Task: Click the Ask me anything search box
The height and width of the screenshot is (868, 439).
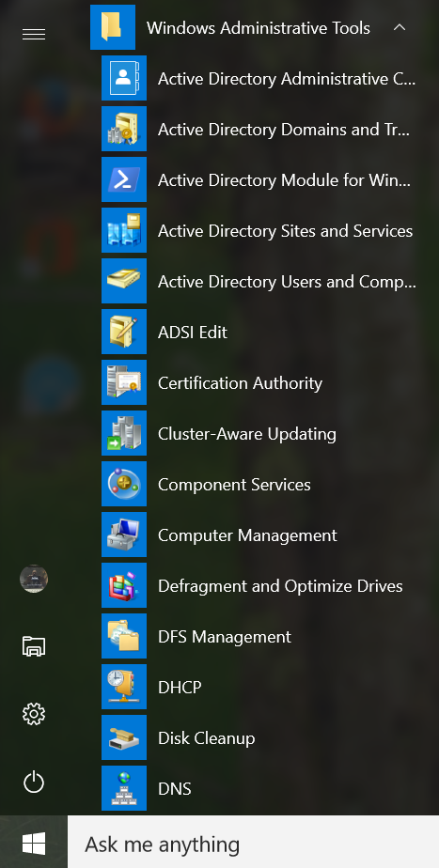Action: pyautogui.click(x=253, y=845)
